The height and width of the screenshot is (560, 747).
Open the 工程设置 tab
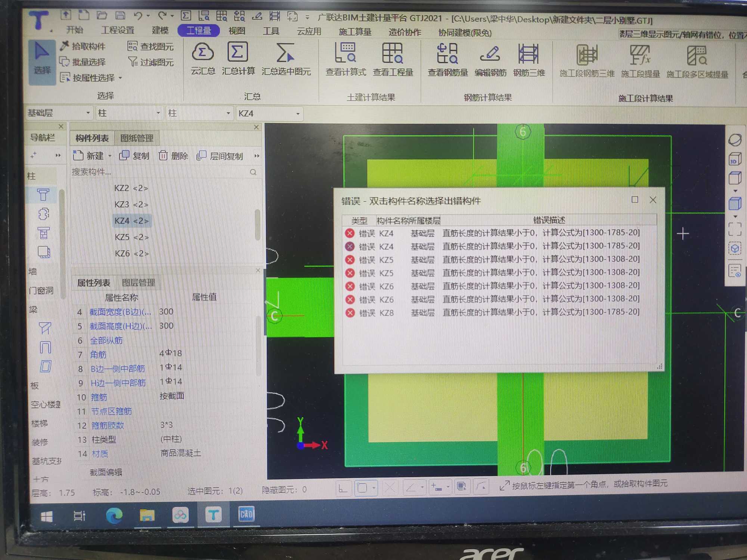pyautogui.click(x=118, y=30)
